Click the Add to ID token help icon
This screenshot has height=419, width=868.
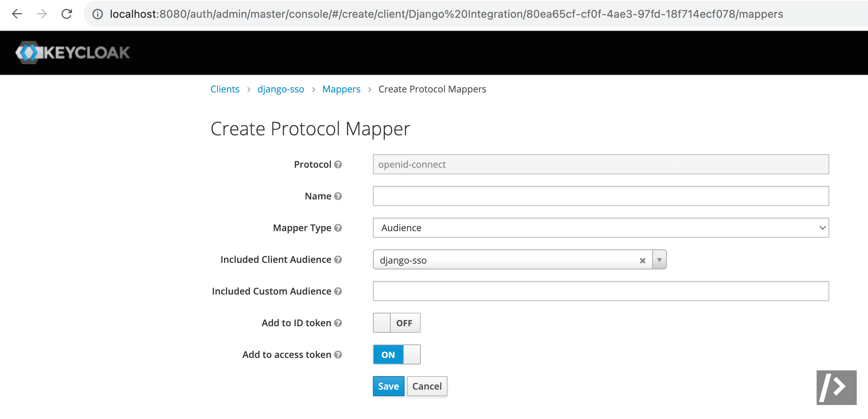[x=340, y=323]
